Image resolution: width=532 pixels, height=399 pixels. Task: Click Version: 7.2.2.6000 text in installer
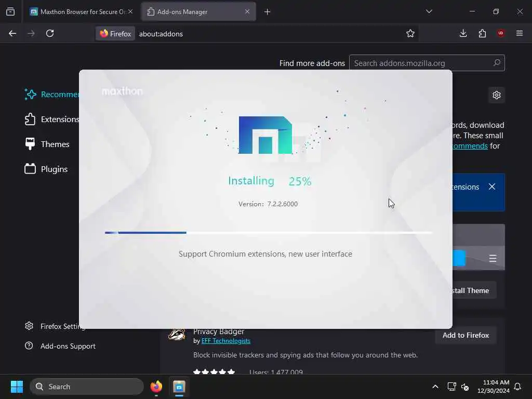coord(268,204)
